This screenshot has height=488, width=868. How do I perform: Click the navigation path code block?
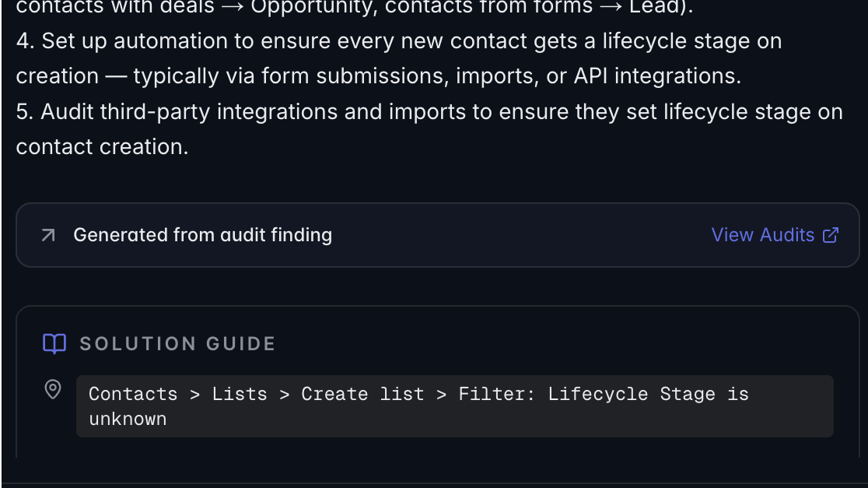(x=454, y=406)
